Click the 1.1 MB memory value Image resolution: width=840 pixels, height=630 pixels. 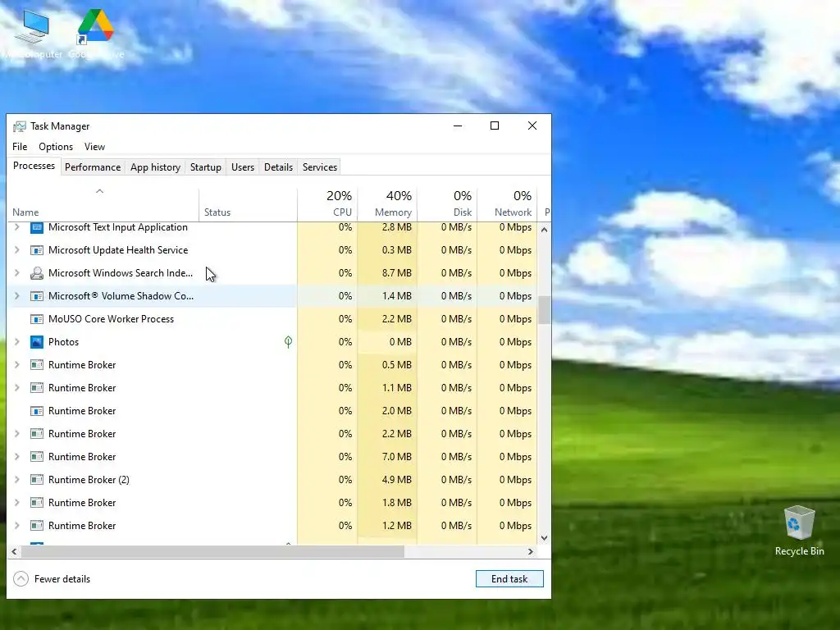click(397, 388)
